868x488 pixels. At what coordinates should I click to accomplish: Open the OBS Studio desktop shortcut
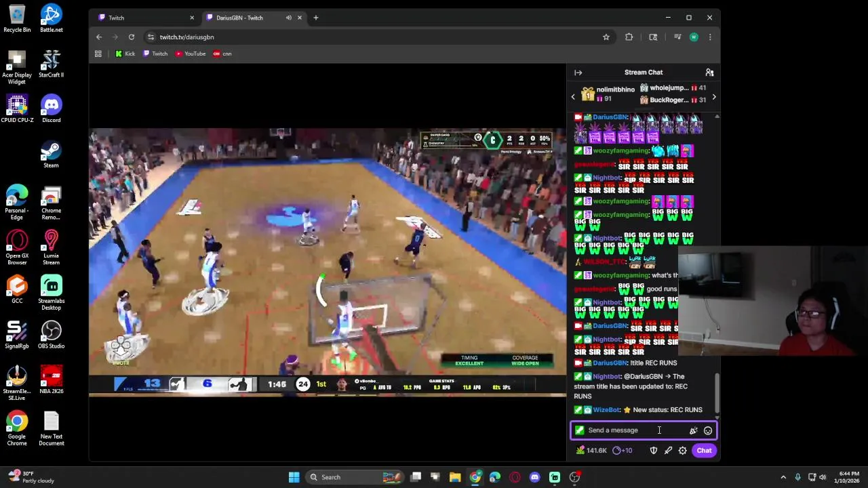(52, 335)
